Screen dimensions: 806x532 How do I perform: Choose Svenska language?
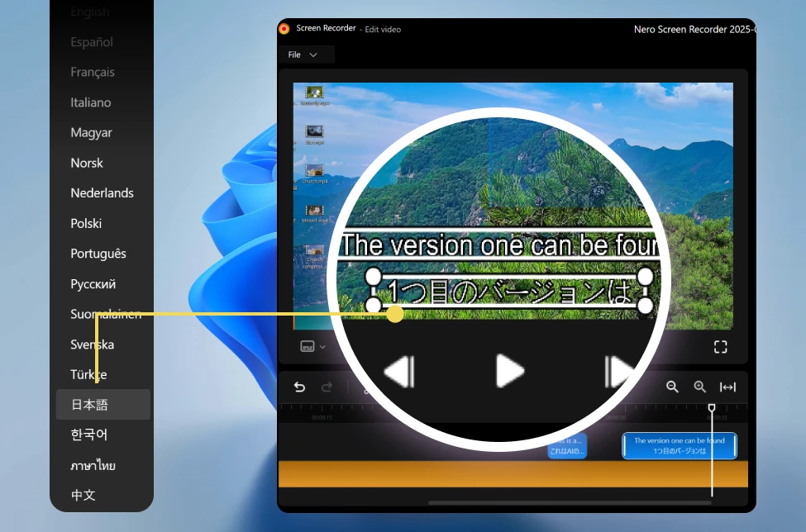point(92,344)
